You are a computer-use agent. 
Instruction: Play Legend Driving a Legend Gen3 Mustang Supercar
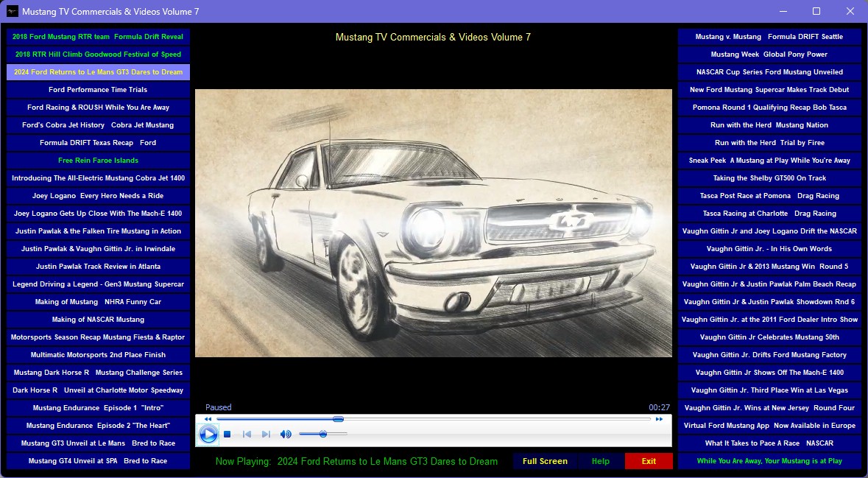coord(98,284)
